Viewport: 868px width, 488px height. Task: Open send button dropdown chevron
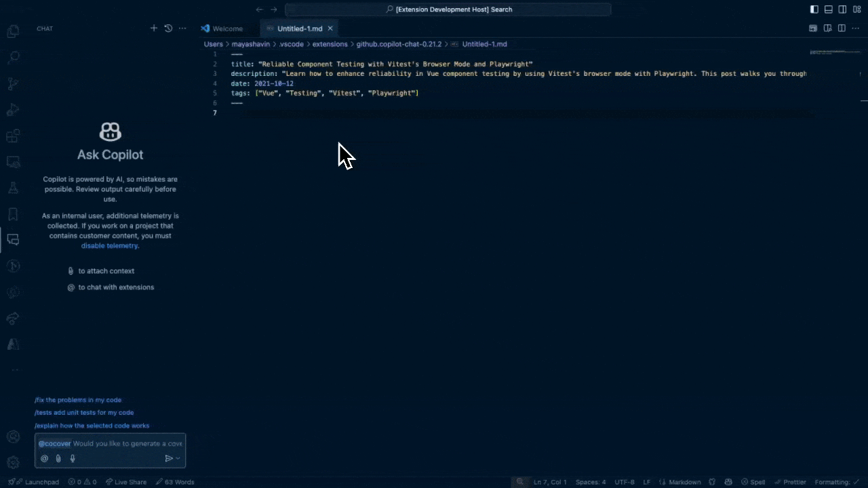tap(178, 458)
